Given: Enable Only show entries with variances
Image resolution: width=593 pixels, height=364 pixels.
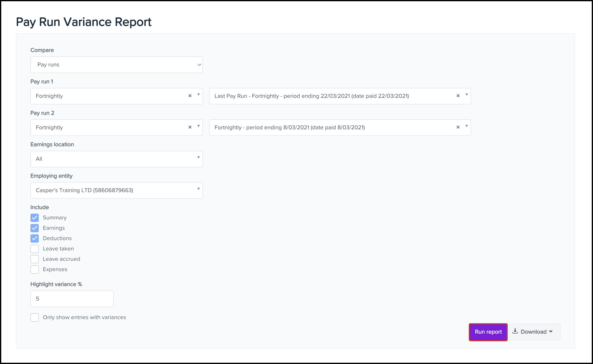Looking at the screenshot, I should (x=34, y=317).
